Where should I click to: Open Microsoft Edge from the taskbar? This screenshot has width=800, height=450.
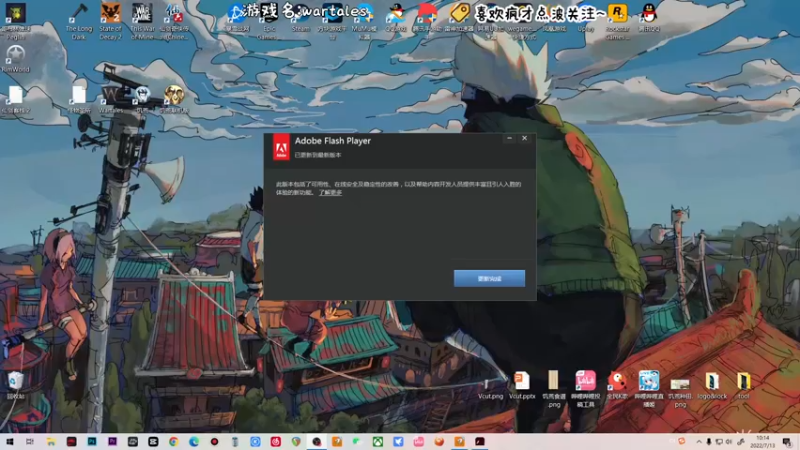(194, 441)
